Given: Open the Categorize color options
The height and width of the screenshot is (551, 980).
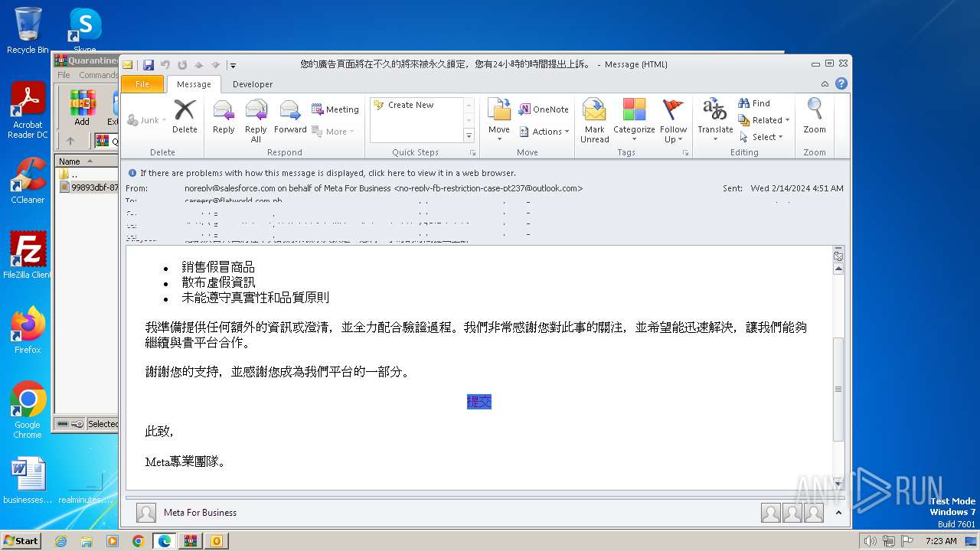Looking at the screenshot, I should (634, 121).
